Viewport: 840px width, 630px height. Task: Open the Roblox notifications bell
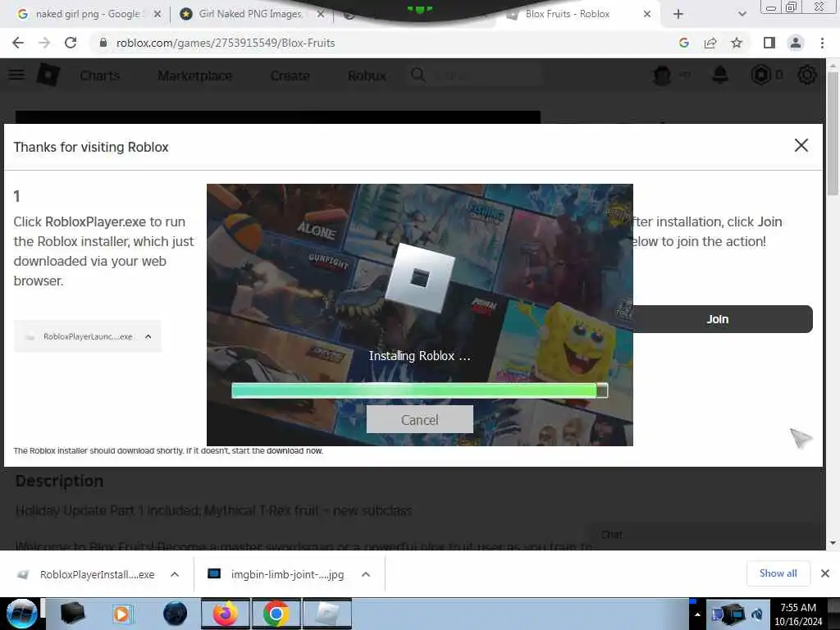point(720,75)
